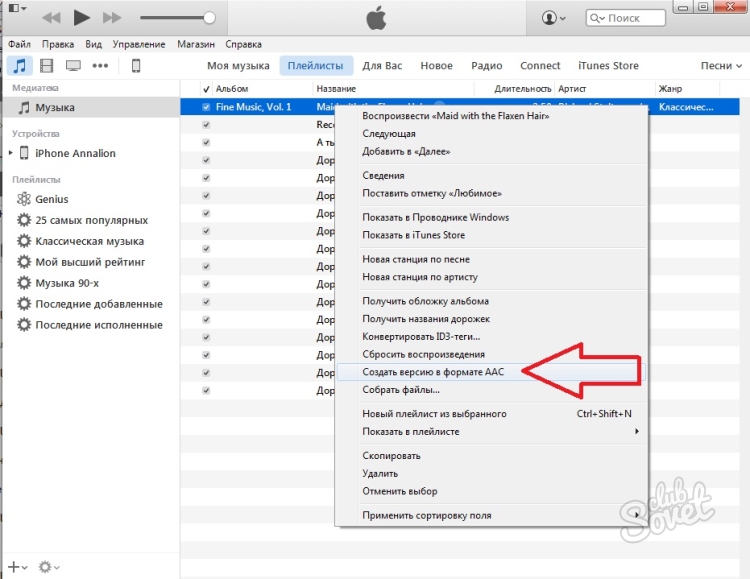Screen dimensions: 750x579
Task: Open the Genius playlist
Action: pyautogui.click(x=52, y=199)
